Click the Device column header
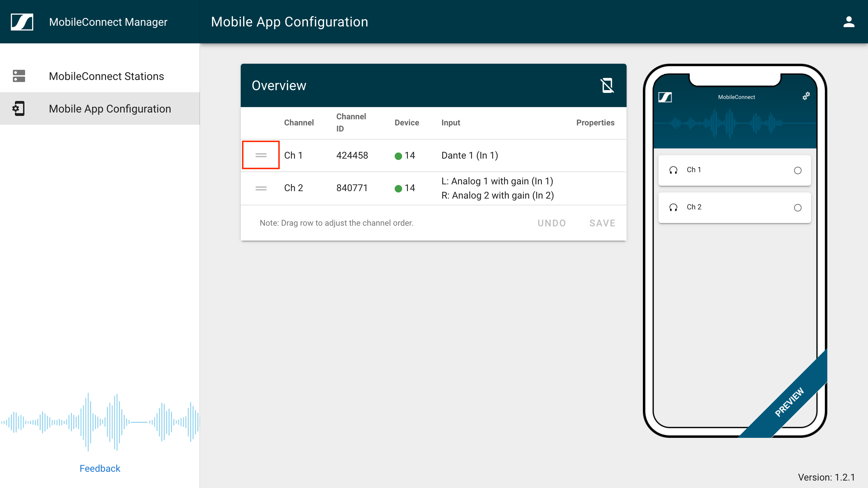Image resolution: width=868 pixels, height=488 pixels. coord(407,123)
